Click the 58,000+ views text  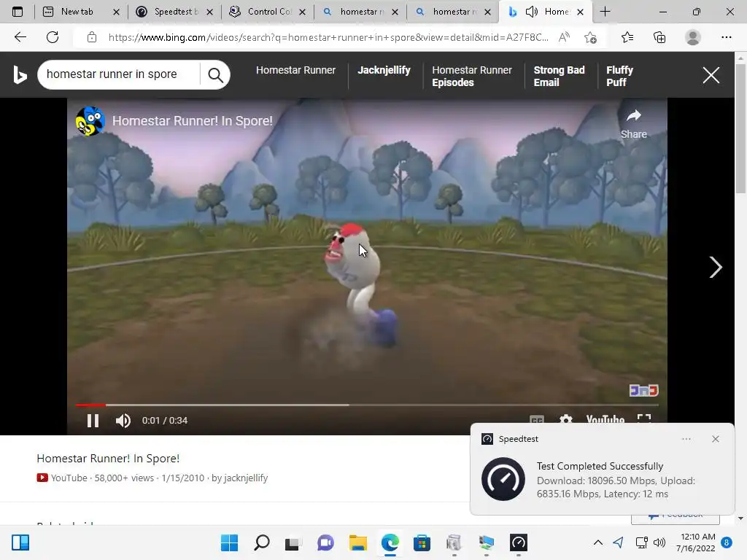(x=124, y=478)
